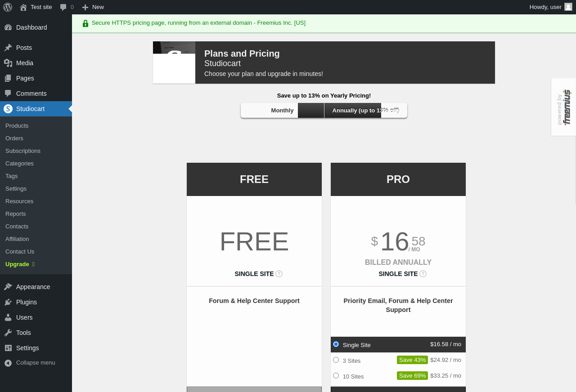Image resolution: width=576 pixels, height=392 pixels.
Task: Click the PRO plan header
Action: (398, 179)
